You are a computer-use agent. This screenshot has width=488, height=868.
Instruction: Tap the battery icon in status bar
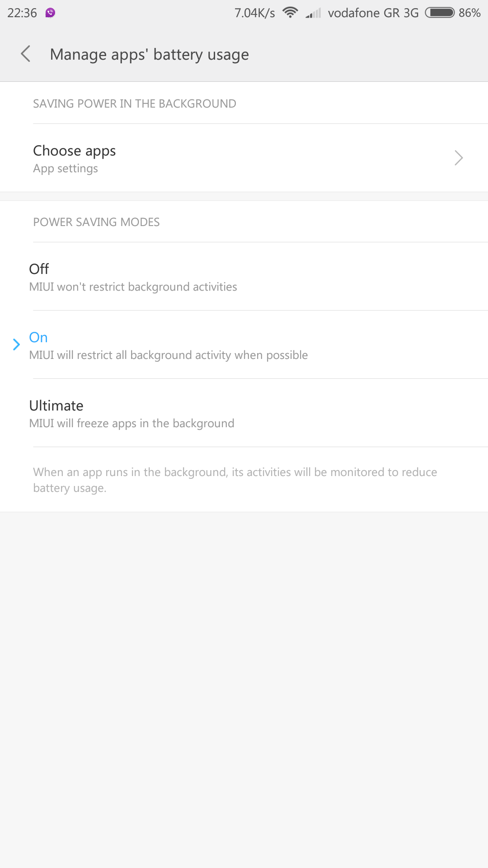pos(440,13)
